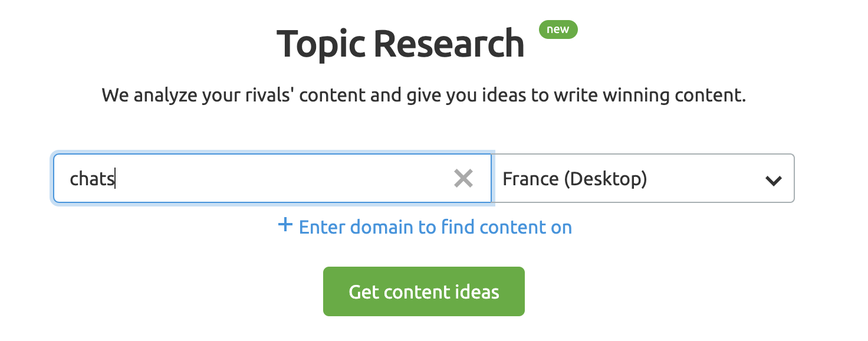Click the new-feature badge beside the title
The width and height of the screenshot is (868, 341).
coord(558,29)
